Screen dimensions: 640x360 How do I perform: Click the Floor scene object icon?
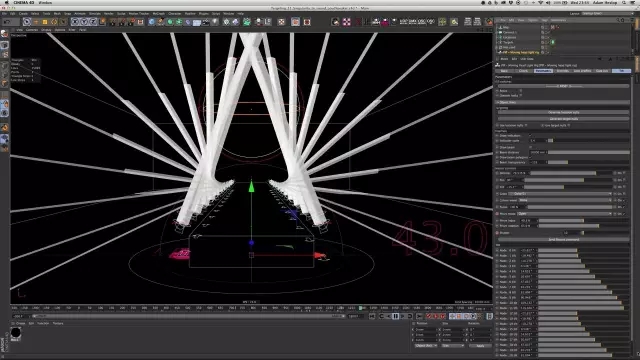click(197, 22)
